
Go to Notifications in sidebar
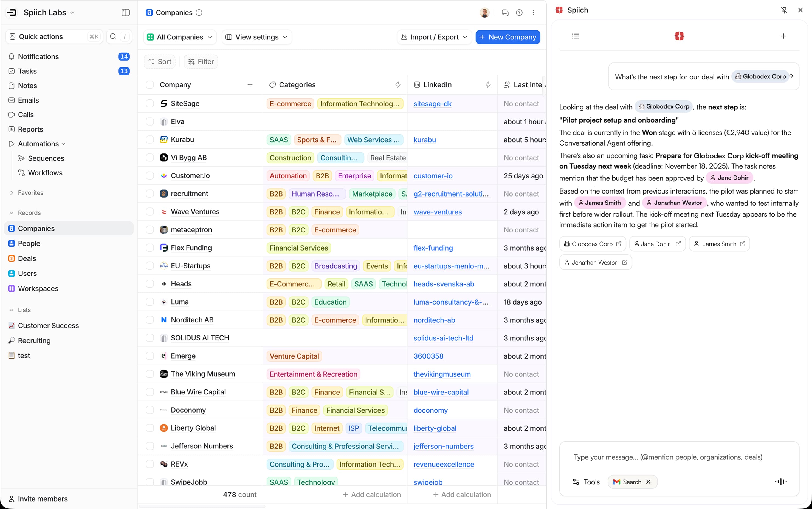(x=38, y=56)
